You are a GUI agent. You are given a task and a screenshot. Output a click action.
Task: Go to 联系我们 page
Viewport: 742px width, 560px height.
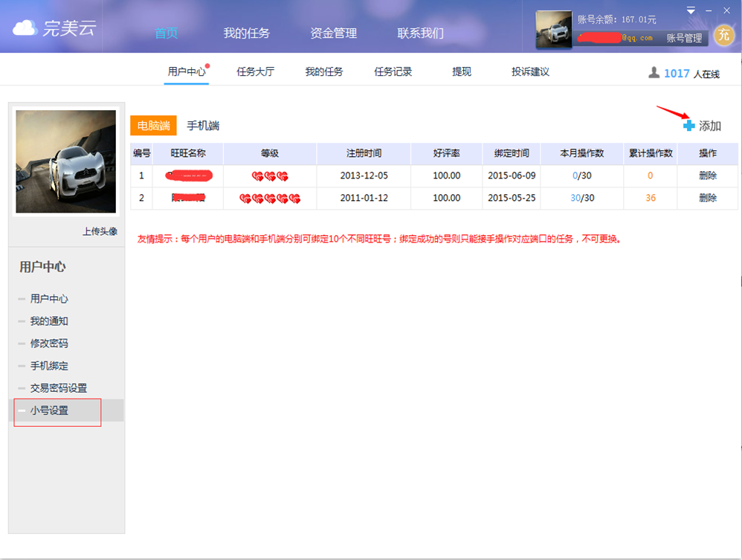click(x=420, y=33)
